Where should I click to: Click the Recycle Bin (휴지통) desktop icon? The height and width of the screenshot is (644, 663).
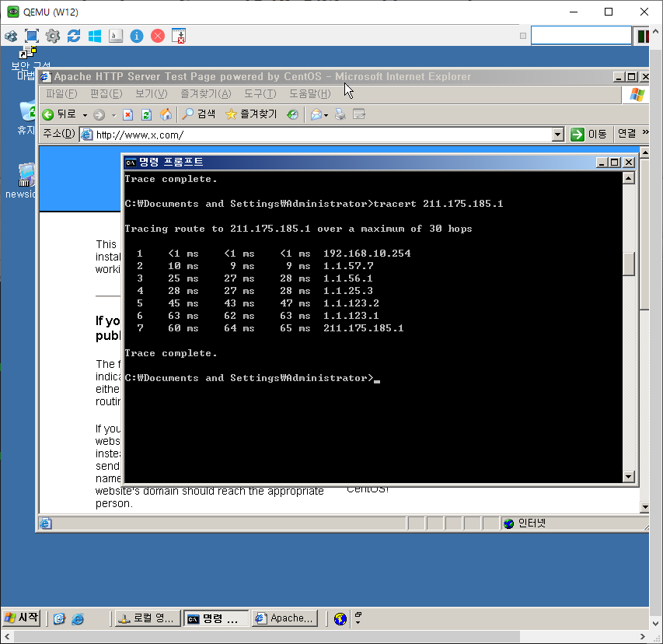(26, 117)
